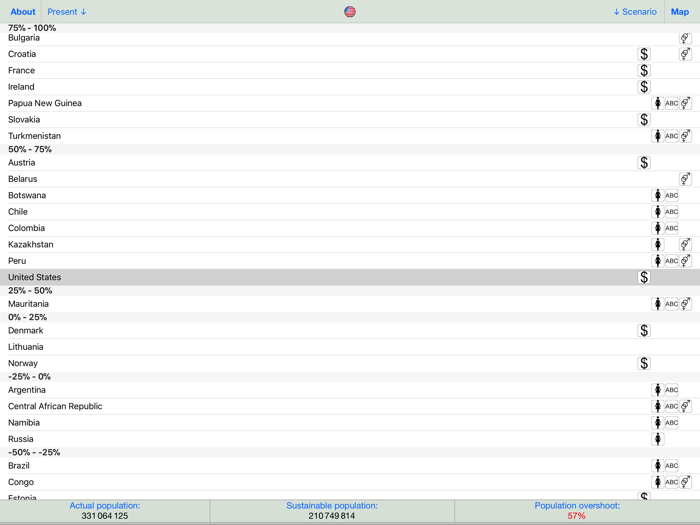This screenshot has width=700, height=525.
Task: Click the dollar icon in the Norway row
Action: coord(644,364)
